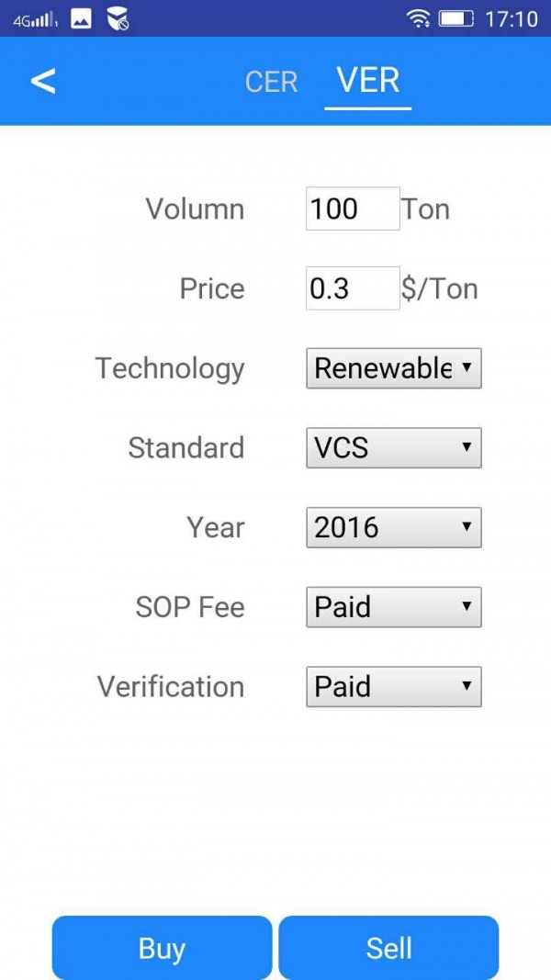Open the Technology dropdown
The image size is (551, 980).
pyautogui.click(x=393, y=368)
